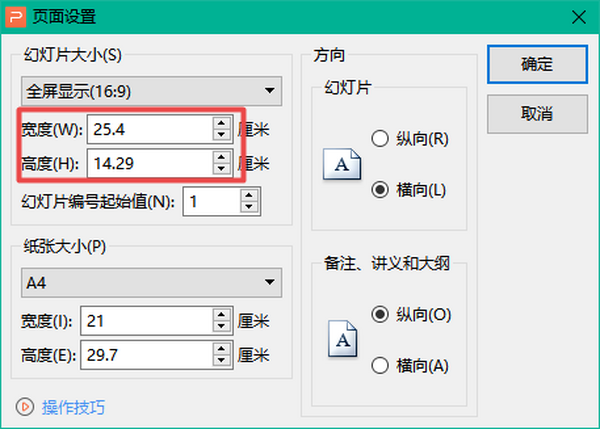Select 横向(A) for notes and handouts

(410, 365)
